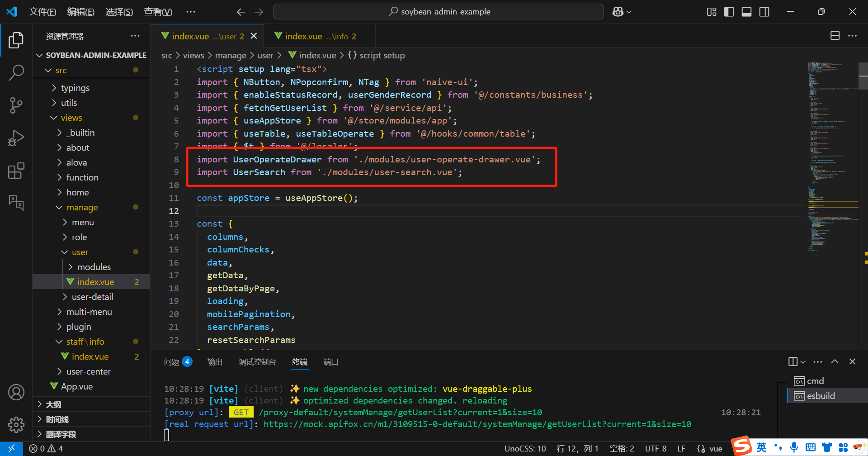Open the Run and Debug view

16,138
